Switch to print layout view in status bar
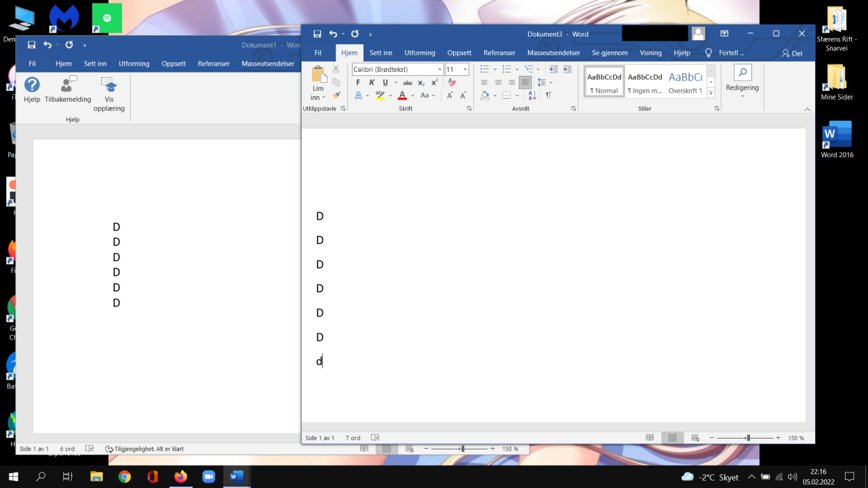The height and width of the screenshot is (488, 868). [673, 437]
